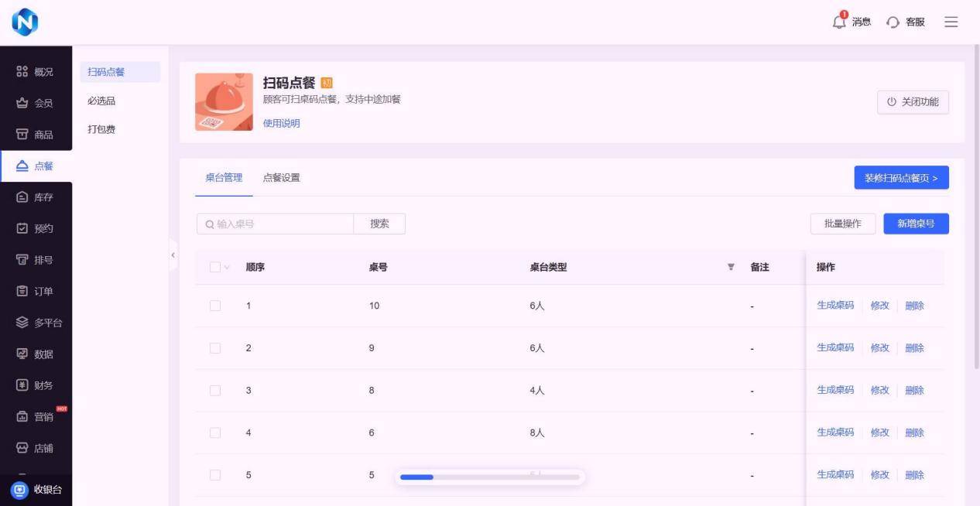
Task: Click the 会员 crown icon in sidebar
Action: tap(23, 104)
